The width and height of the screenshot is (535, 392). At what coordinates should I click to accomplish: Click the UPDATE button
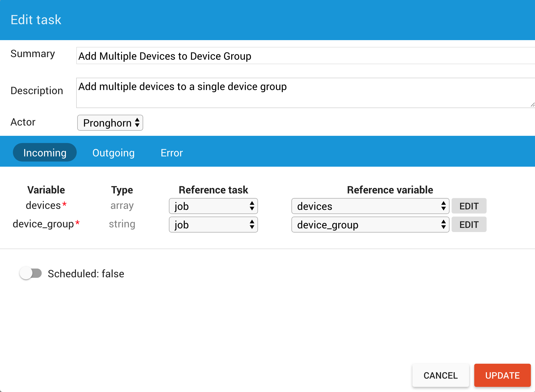pos(502,375)
